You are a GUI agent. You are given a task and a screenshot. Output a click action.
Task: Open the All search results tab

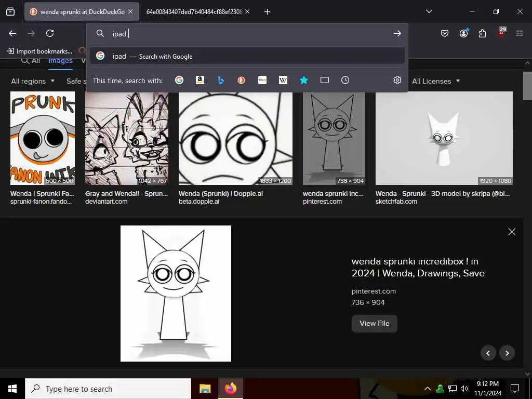point(31,61)
